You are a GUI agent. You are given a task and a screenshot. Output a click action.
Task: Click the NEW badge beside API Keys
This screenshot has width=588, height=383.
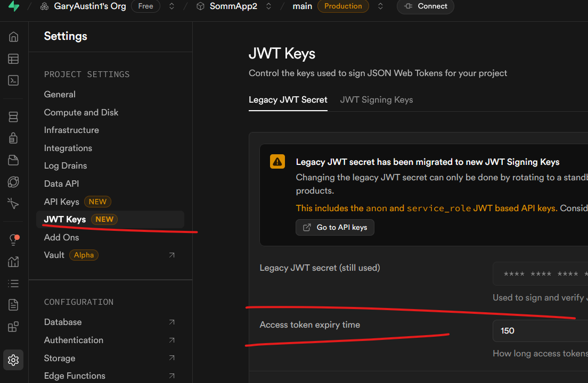point(97,202)
